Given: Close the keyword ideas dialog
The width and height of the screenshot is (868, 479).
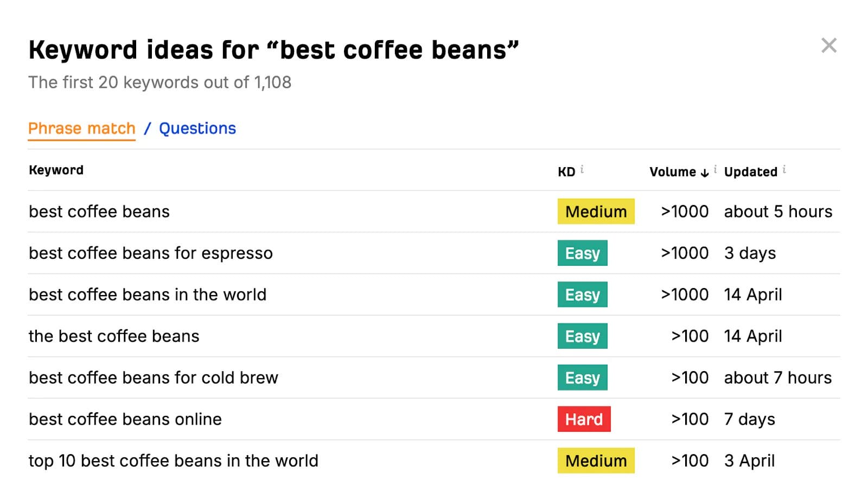Looking at the screenshot, I should [828, 46].
